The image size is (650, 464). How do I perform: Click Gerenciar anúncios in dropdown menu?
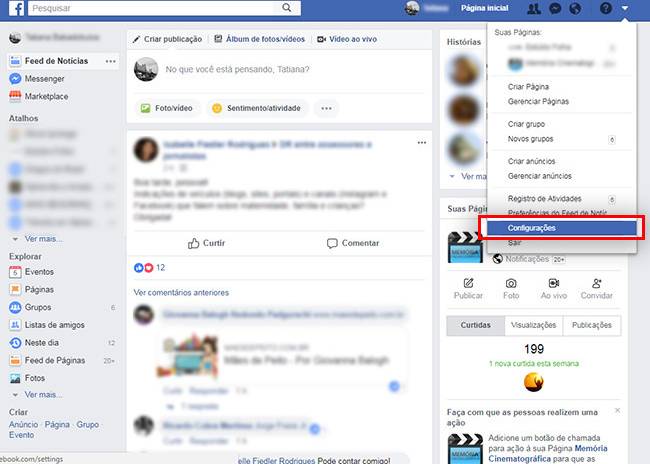click(539, 176)
